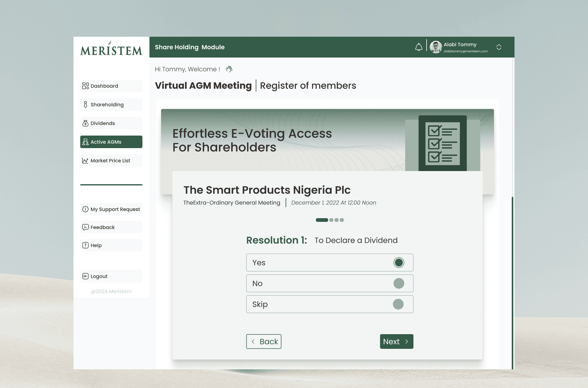Viewport: 588px width, 388px height.
Task: Click the Market Price List chart icon
Action: click(x=85, y=161)
